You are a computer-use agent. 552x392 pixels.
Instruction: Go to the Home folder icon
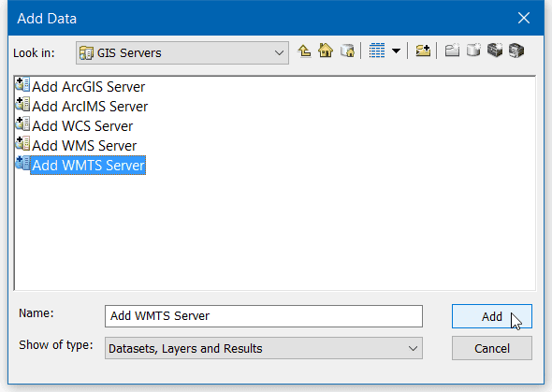[326, 51]
